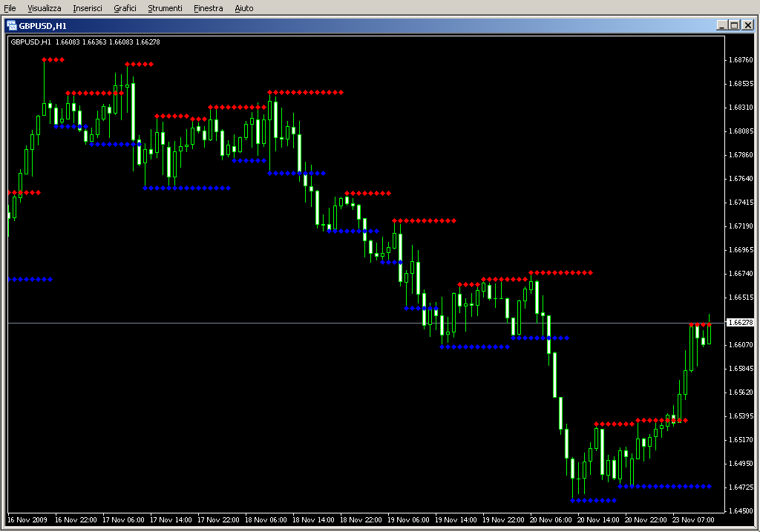Click the current price label 1.66278
The height and width of the screenshot is (532, 760).
click(x=741, y=322)
